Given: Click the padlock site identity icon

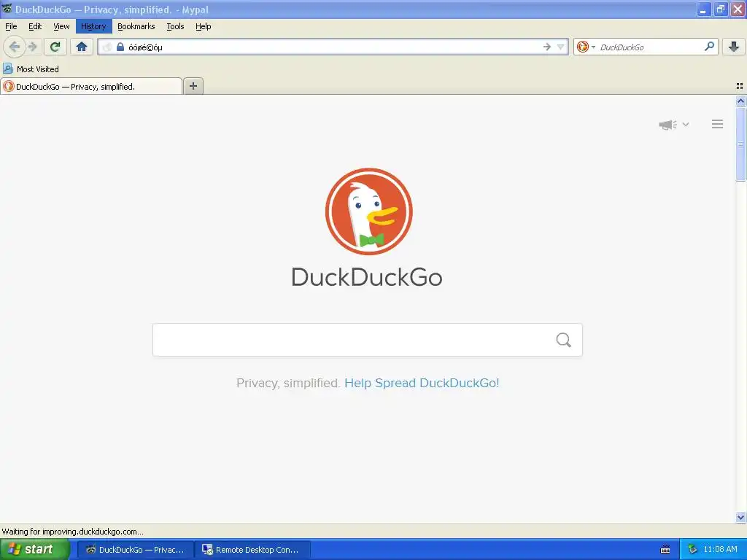Looking at the screenshot, I should coord(120,47).
